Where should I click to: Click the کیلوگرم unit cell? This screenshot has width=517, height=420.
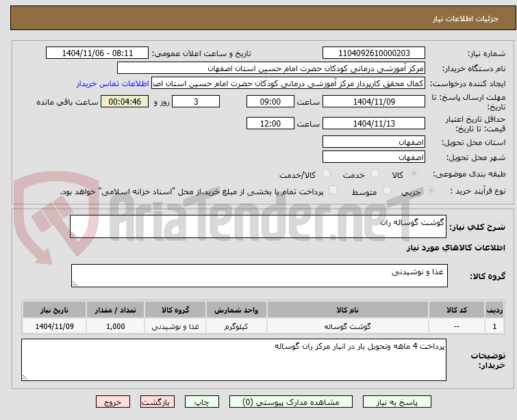[x=236, y=326]
